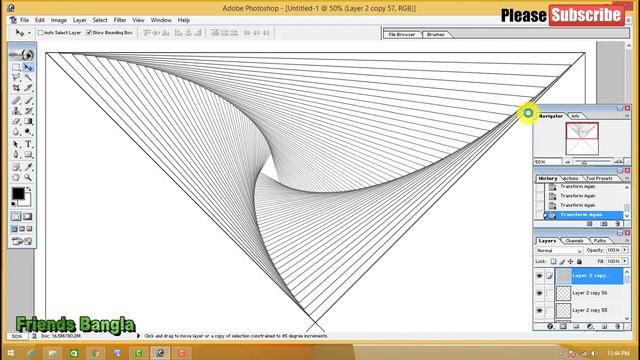
Task: Select the Rectangular Marquee tool
Action: (16, 67)
